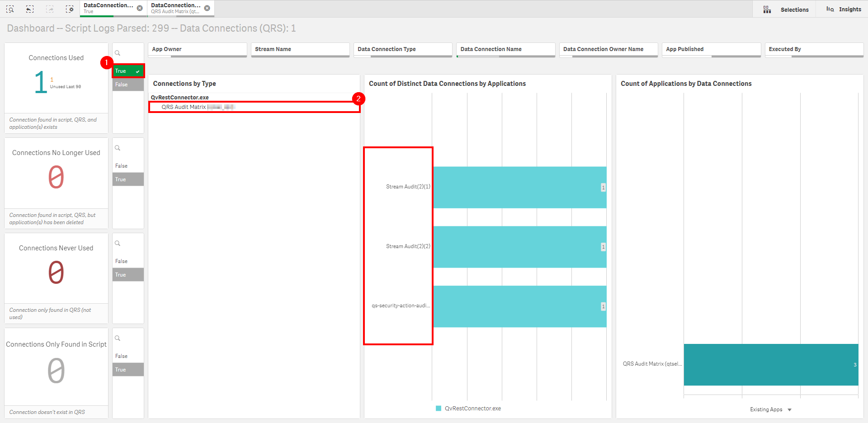Click the Stream Audit(2)(1) bar

coord(519,187)
